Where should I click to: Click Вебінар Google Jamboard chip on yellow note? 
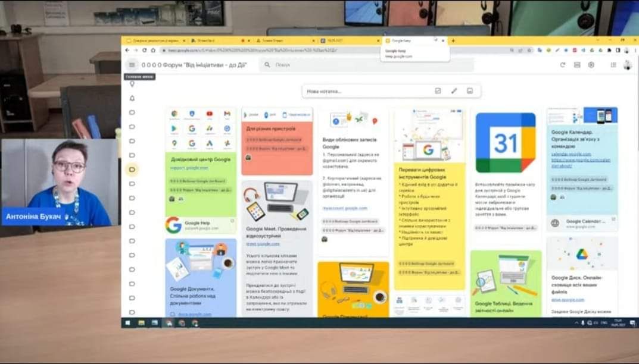[426, 263]
